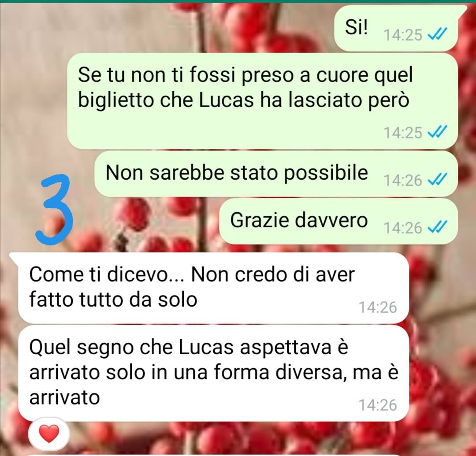476x456 pixels.
Task: Select message 'Se tu non ti fossi preso a cuore'
Action: point(262,101)
